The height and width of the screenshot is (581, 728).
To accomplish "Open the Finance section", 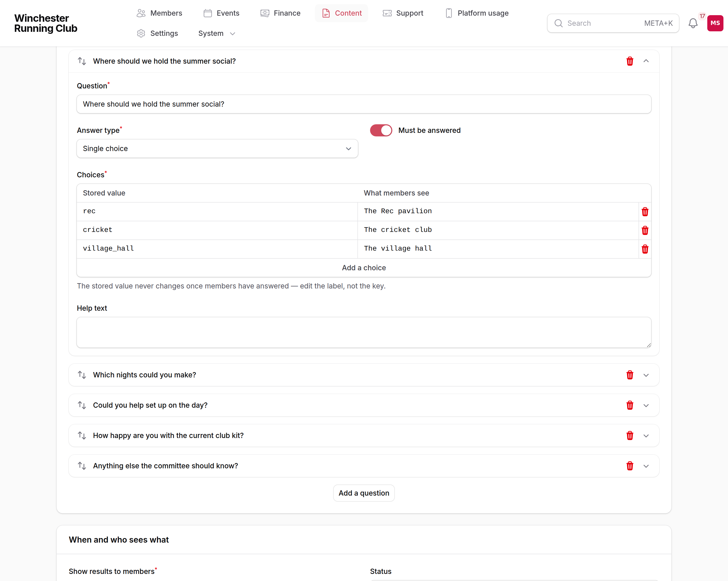I will click(x=280, y=13).
